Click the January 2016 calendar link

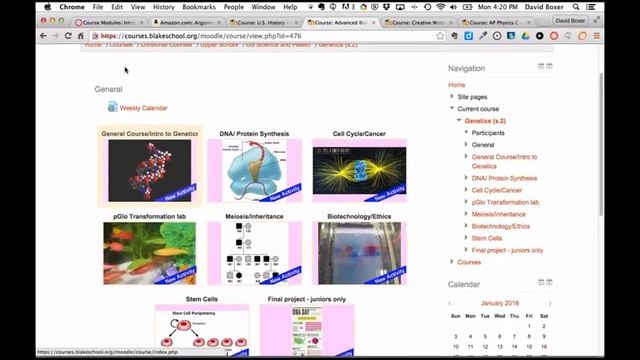point(500,303)
